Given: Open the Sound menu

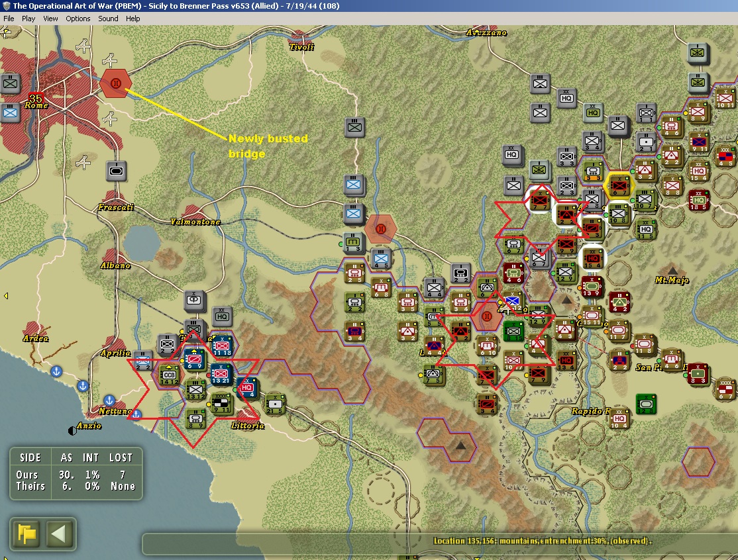Looking at the screenshot, I should [x=108, y=19].
